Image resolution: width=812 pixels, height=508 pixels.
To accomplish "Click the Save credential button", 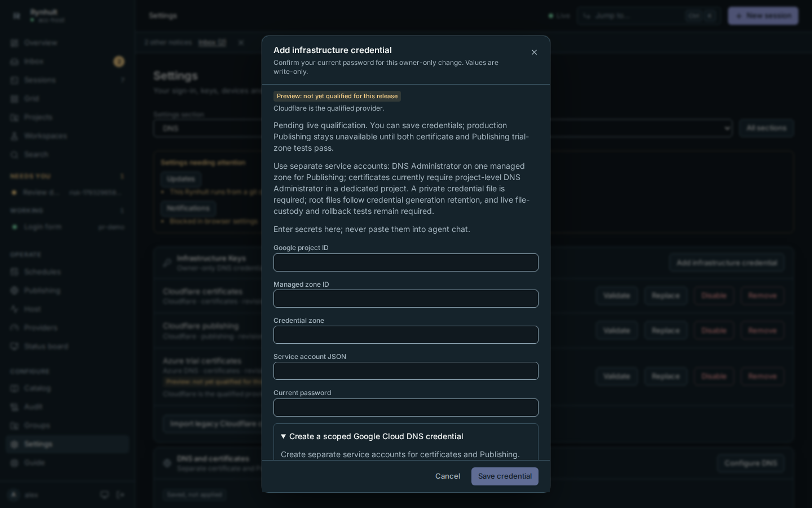I will click(505, 476).
